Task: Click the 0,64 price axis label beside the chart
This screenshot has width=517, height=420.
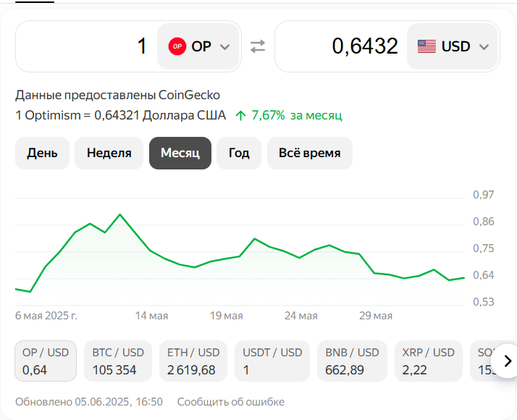Action: (x=484, y=275)
